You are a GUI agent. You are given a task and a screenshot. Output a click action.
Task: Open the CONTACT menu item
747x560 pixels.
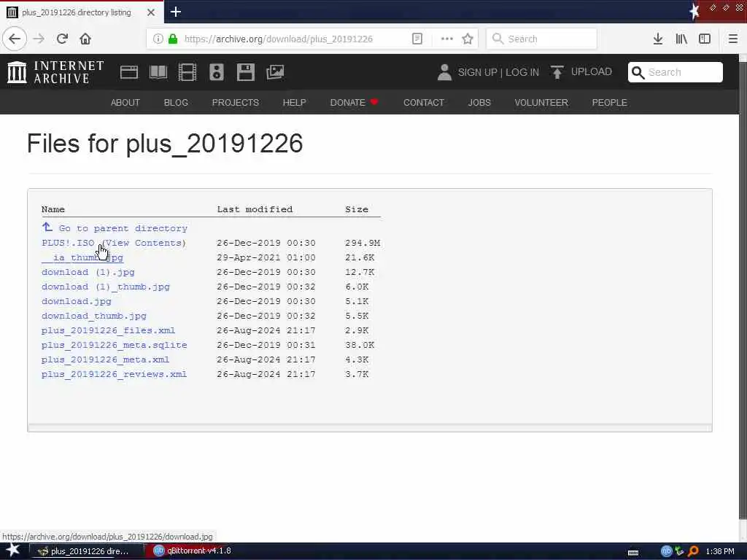[424, 102]
